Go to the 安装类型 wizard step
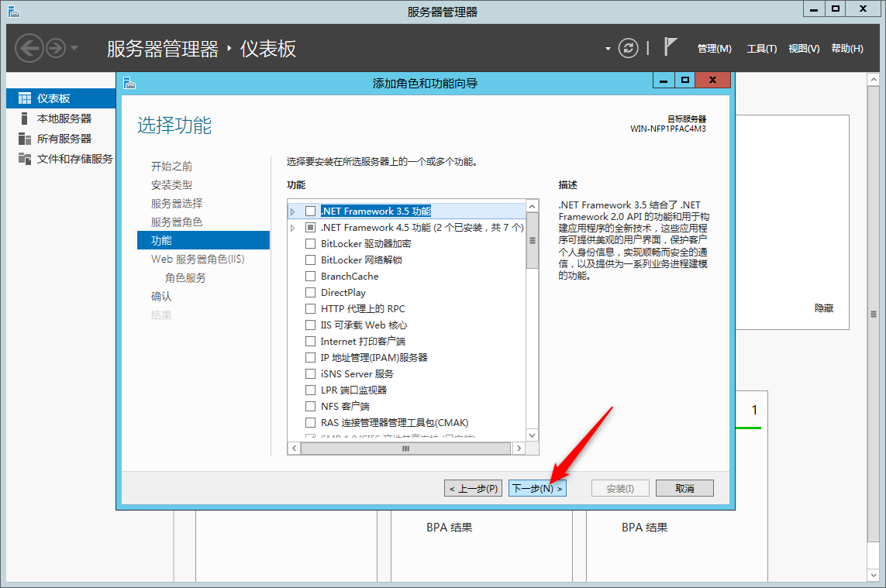 [172, 184]
